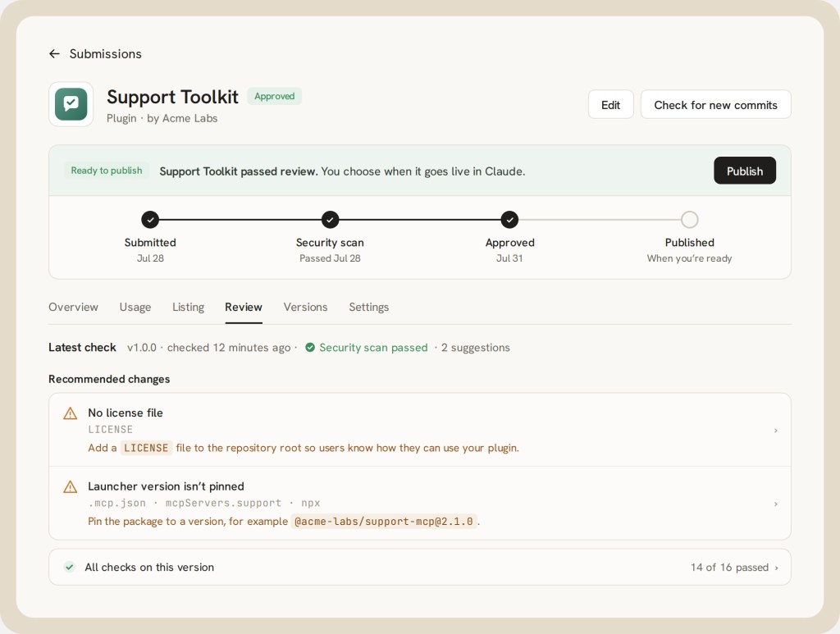Expand All checks on this version chevron
The image size is (840, 634).
click(776, 568)
